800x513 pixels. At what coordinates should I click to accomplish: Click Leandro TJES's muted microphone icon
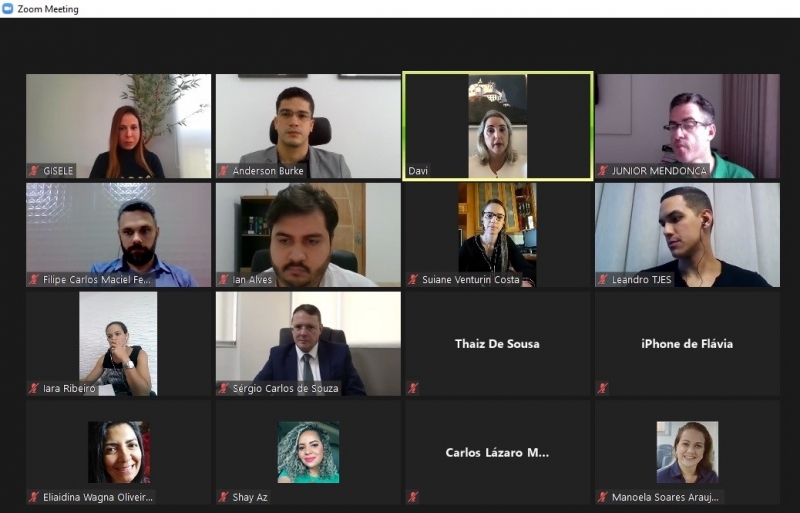[603, 279]
